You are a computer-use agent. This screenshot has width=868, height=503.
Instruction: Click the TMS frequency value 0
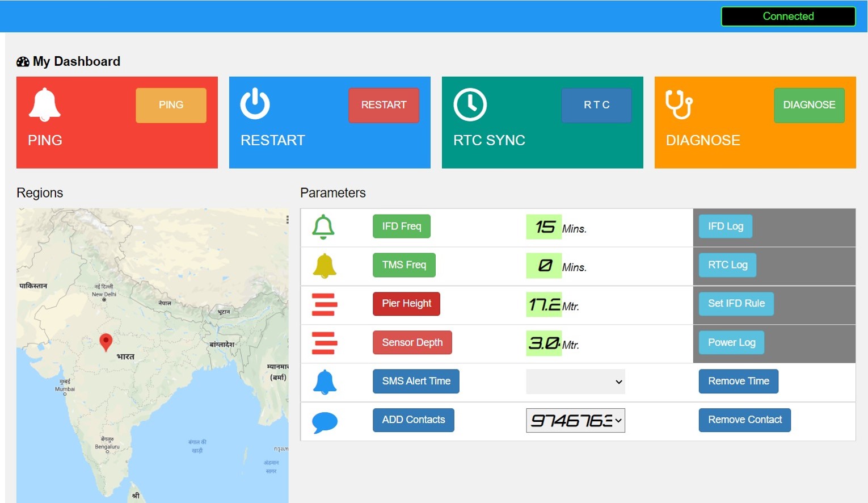(x=543, y=265)
